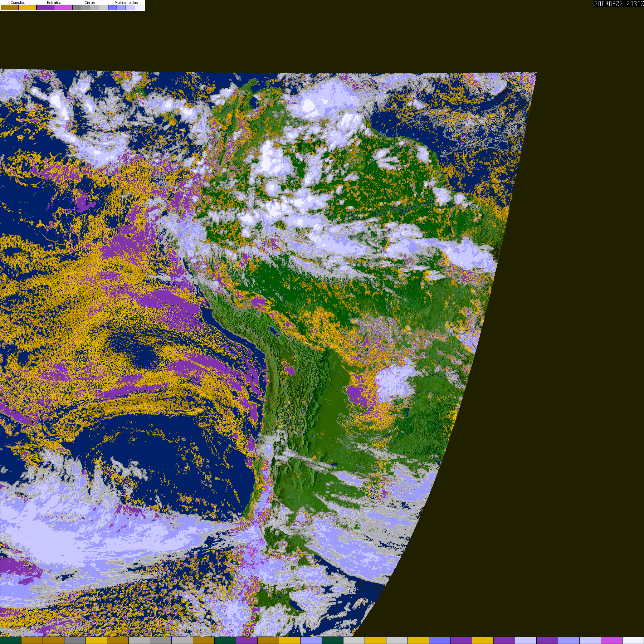
Task: Click the 20090822 2030Z timestamp
Action: pos(619,4)
